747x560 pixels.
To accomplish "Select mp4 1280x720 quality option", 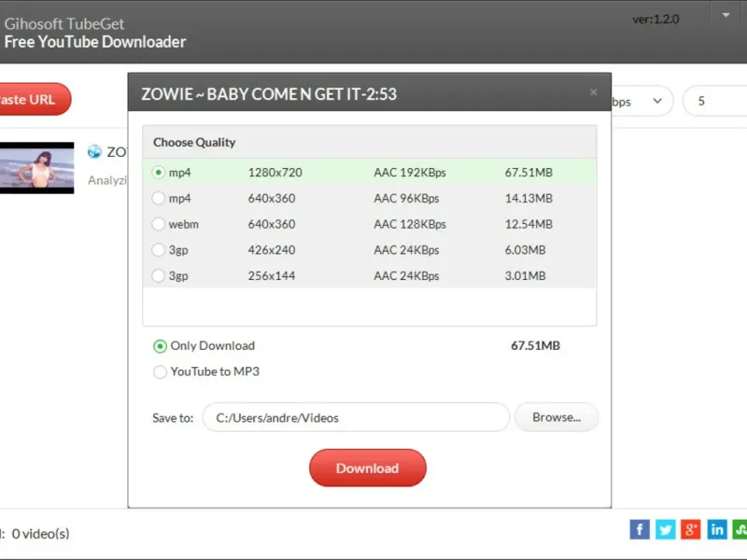I will 369,173.
